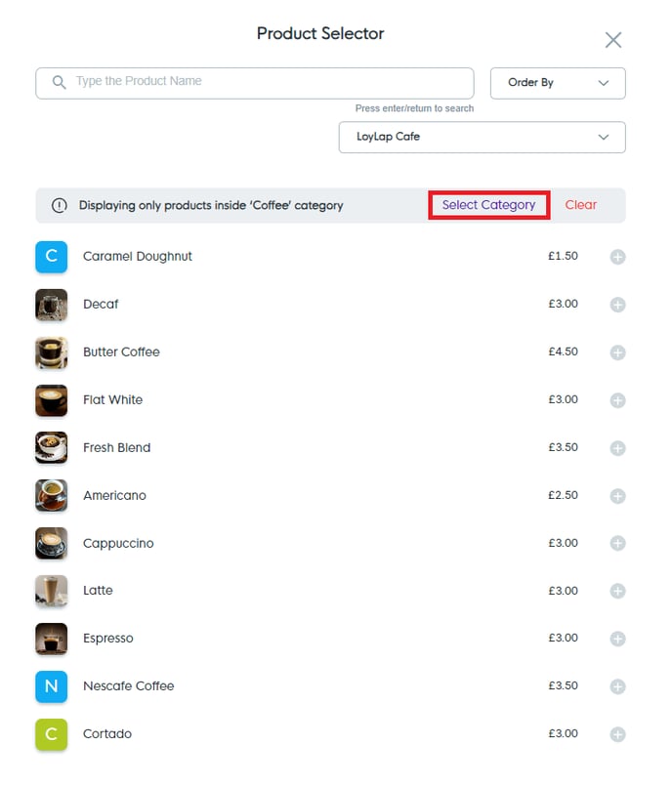Add Cappuccino using the plus icon
The height and width of the screenshot is (786, 672).
point(617,543)
